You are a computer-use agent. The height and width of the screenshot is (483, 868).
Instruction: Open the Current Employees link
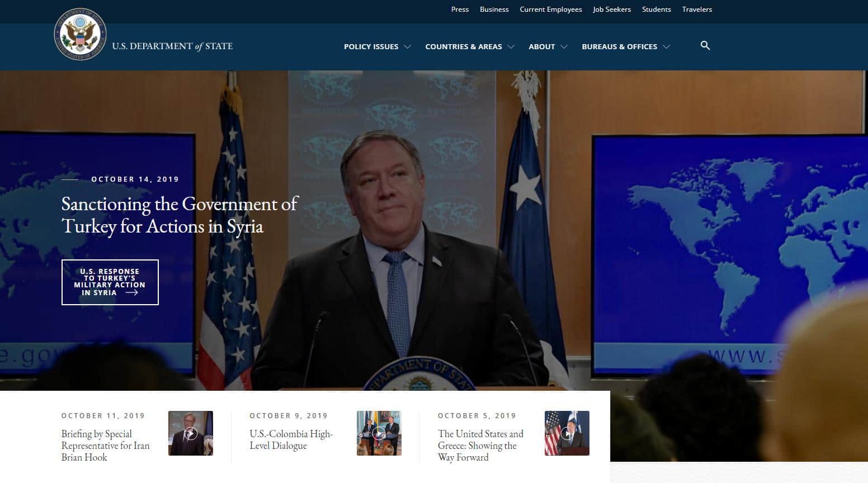[x=551, y=10]
